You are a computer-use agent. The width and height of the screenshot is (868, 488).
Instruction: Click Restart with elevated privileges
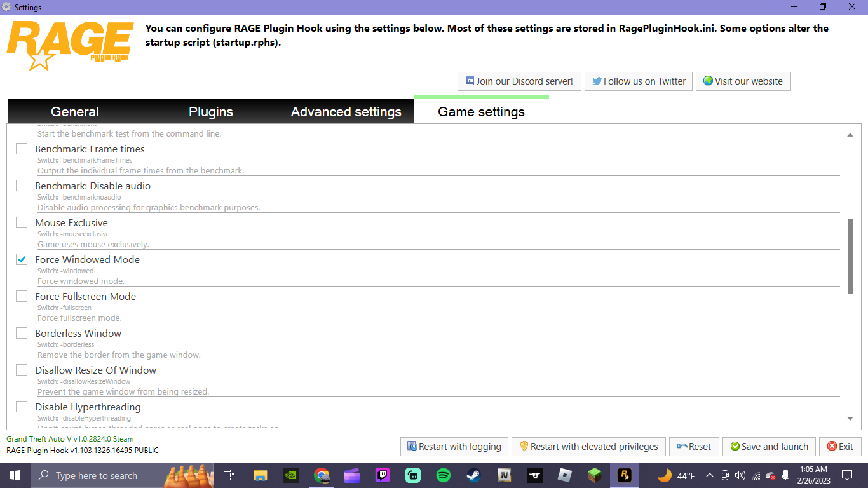[x=588, y=447]
